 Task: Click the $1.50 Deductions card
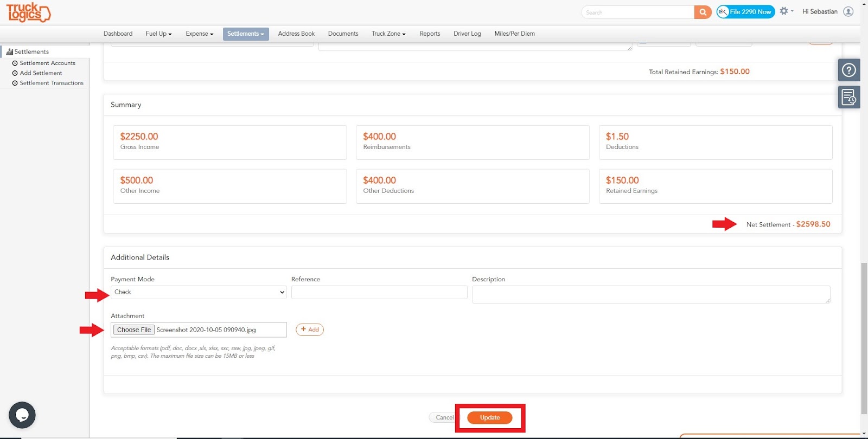tap(716, 143)
